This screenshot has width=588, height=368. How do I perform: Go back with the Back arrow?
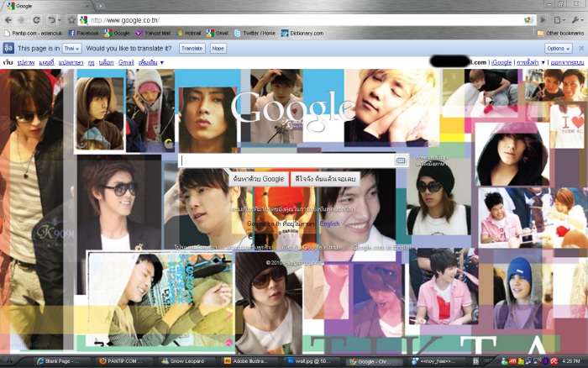(8, 20)
